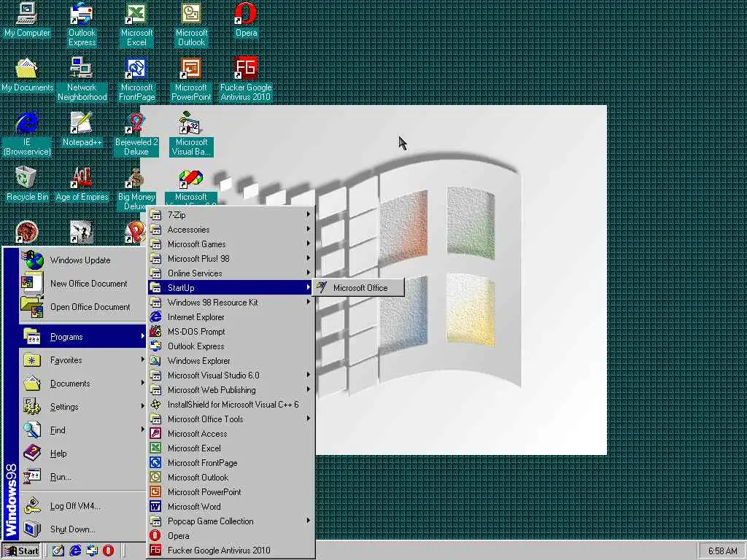This screenshot has height=560, width=747.
Task: Launch InstallShield for Microsoft Visual C++ 6
Action: tap(231, 405)
